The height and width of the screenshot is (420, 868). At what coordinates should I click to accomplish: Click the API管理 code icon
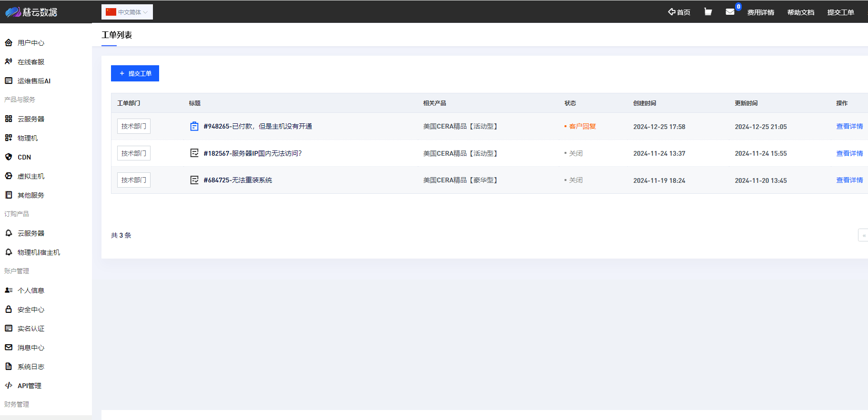point(9,385)
